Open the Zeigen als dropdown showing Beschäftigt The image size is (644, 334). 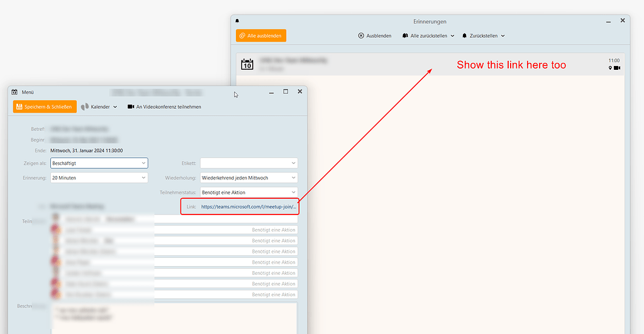pos(99,163)
